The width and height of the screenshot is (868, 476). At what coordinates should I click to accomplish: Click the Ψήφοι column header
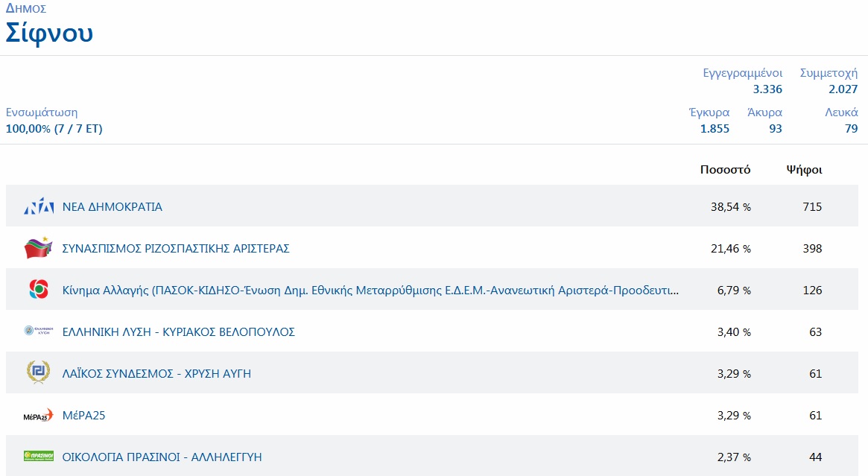click(804, 170)
